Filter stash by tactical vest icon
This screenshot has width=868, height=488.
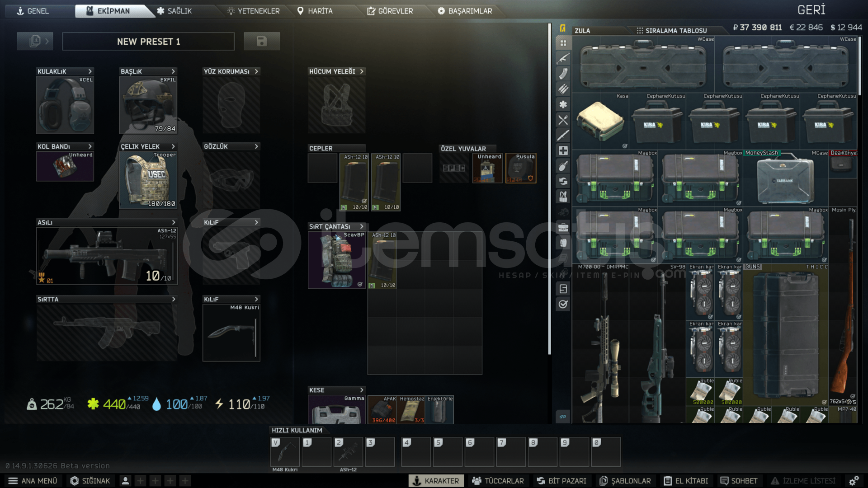pyautogui.click(x=563, y=197)
